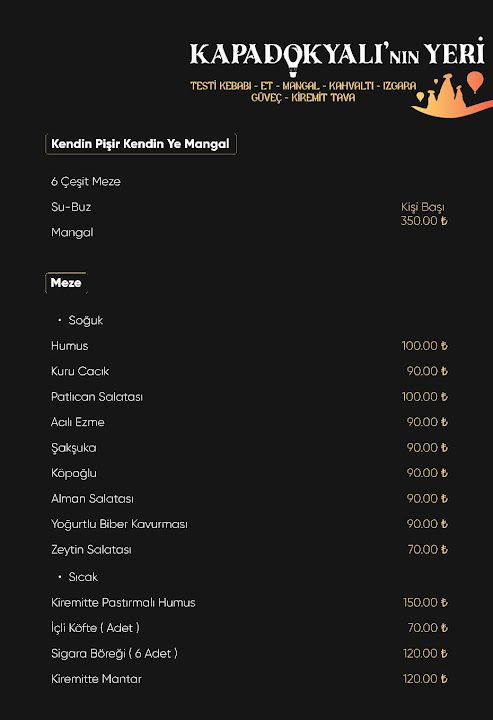Open the Kuru Cacık menu item
493x720 pixels.
coord(80,371)
